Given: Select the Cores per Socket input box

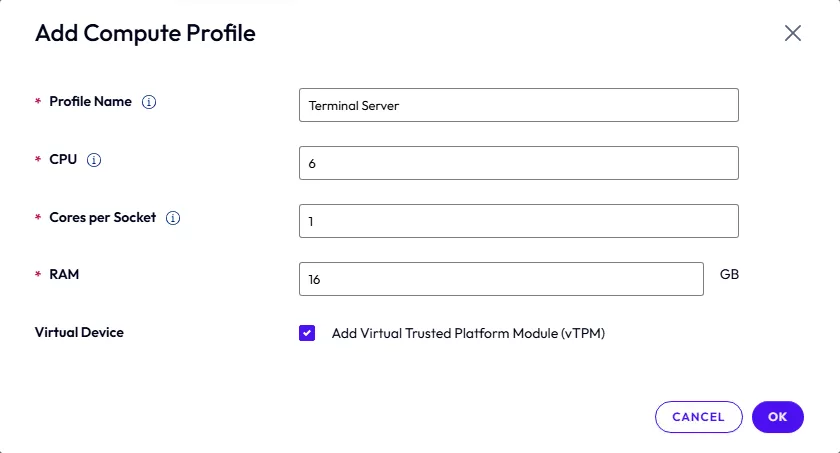Looking at the screenshot, I should [518, 221].
